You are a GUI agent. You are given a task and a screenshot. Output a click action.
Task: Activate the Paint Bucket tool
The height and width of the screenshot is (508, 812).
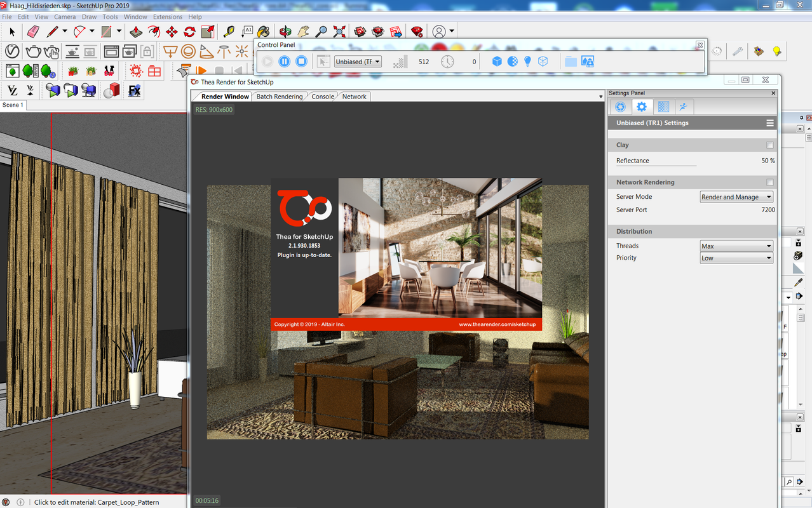click(264, 31)
